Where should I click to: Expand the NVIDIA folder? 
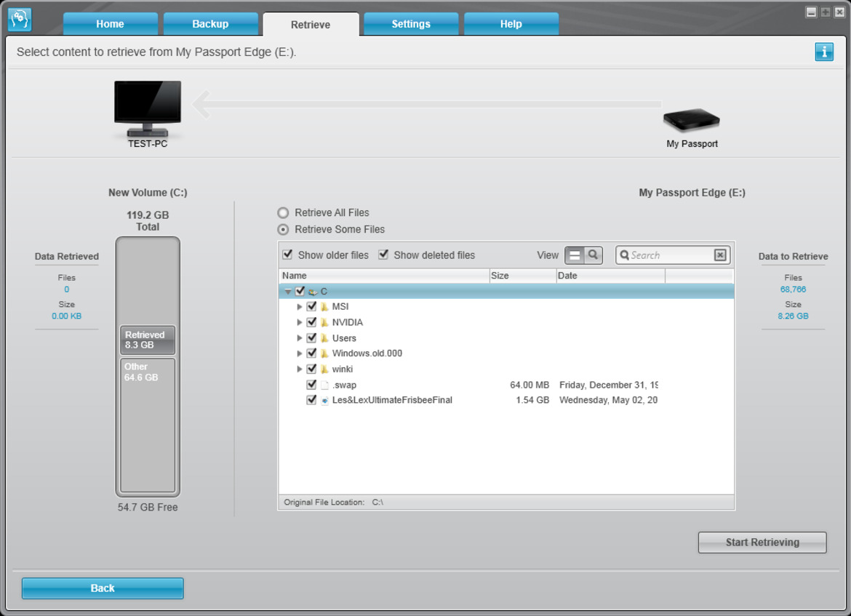[x=299, y=322]
